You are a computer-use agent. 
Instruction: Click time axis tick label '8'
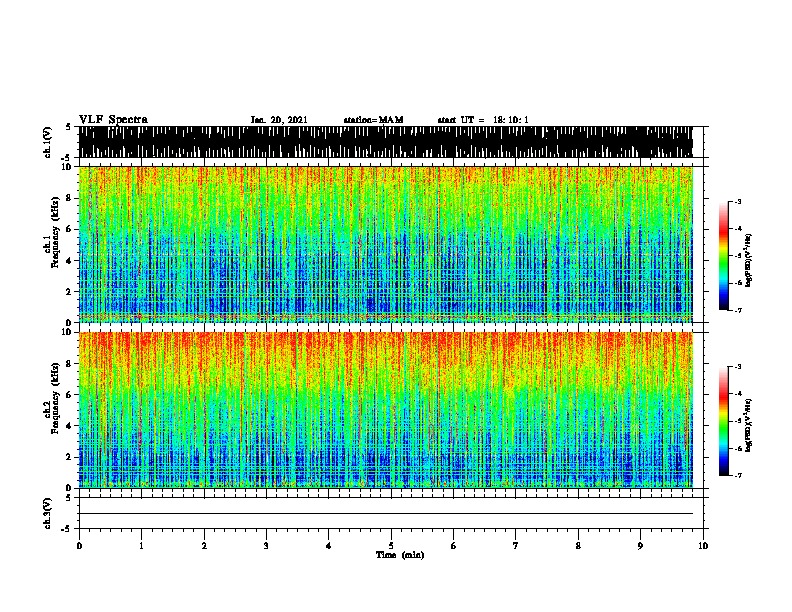(x=578, y=546)
